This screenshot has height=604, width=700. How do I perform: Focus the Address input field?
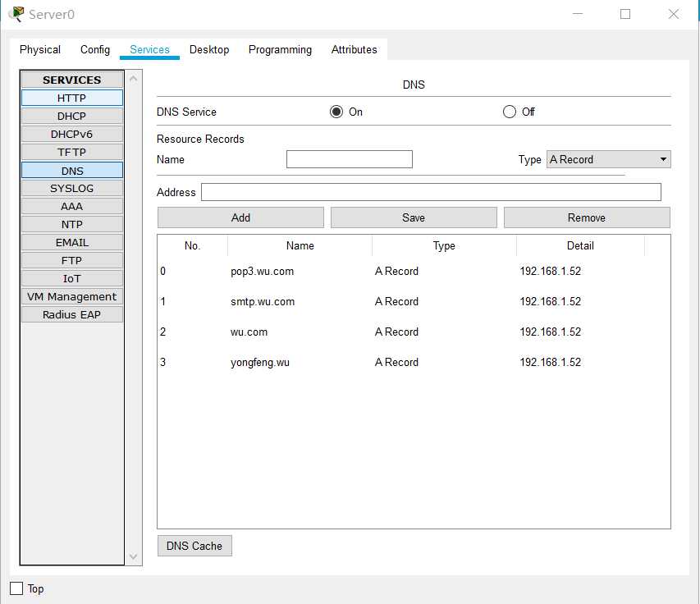tap(431, 192)
